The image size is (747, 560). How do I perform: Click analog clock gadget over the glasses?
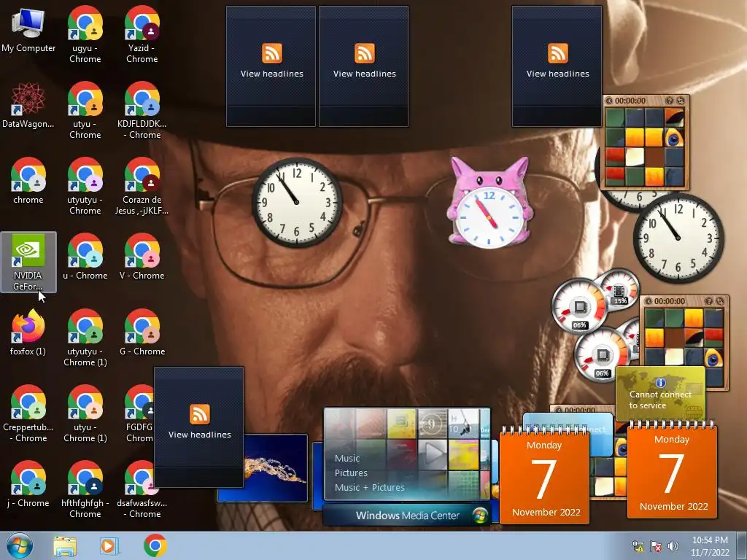click(296, 203)
